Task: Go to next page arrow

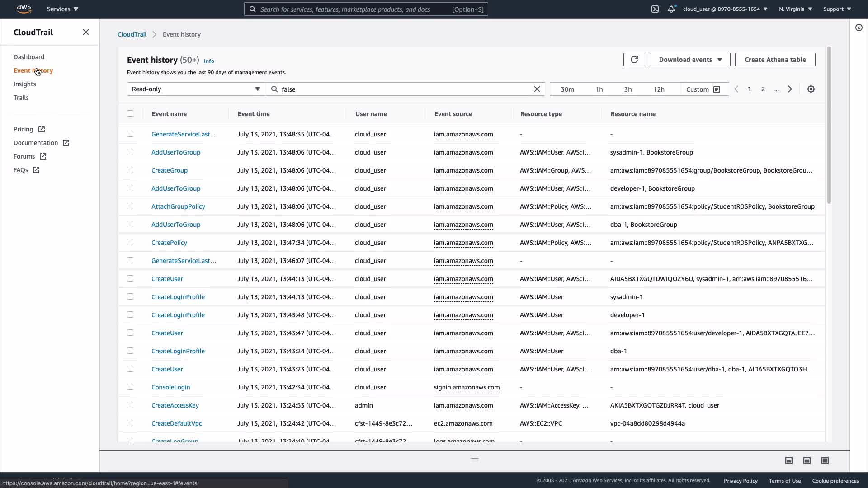Action: 790,89
